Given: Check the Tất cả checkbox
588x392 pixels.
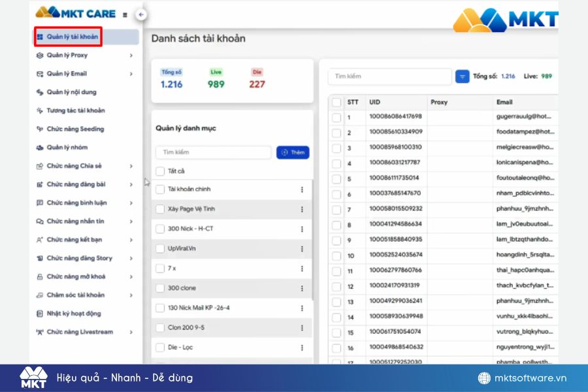Looking at the screenshot, I should click(160, 171).
